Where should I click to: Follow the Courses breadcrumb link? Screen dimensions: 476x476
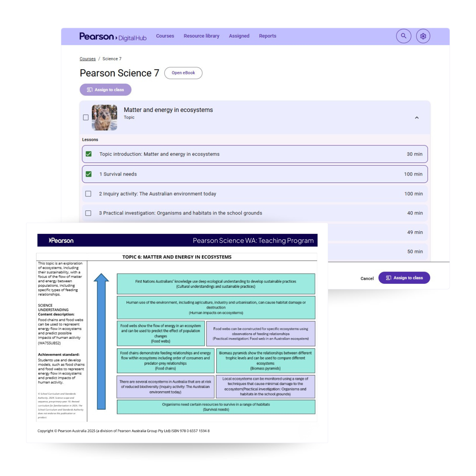tap(87, 59)
